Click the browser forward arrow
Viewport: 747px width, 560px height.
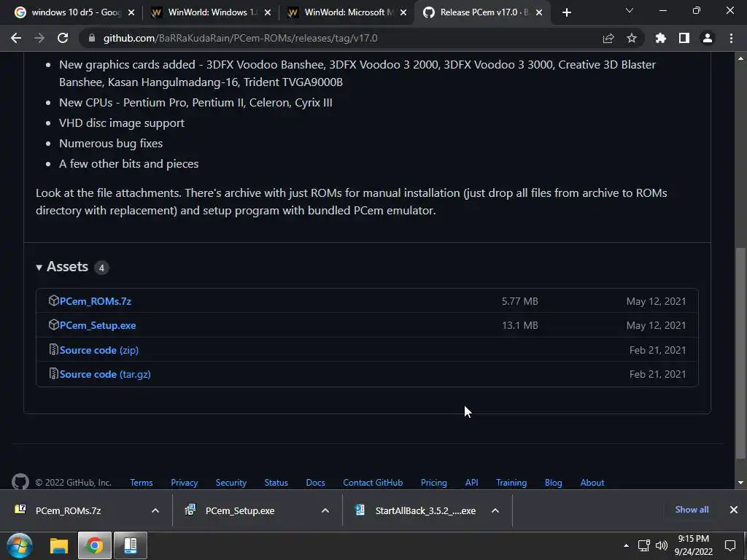click(39, 38)
